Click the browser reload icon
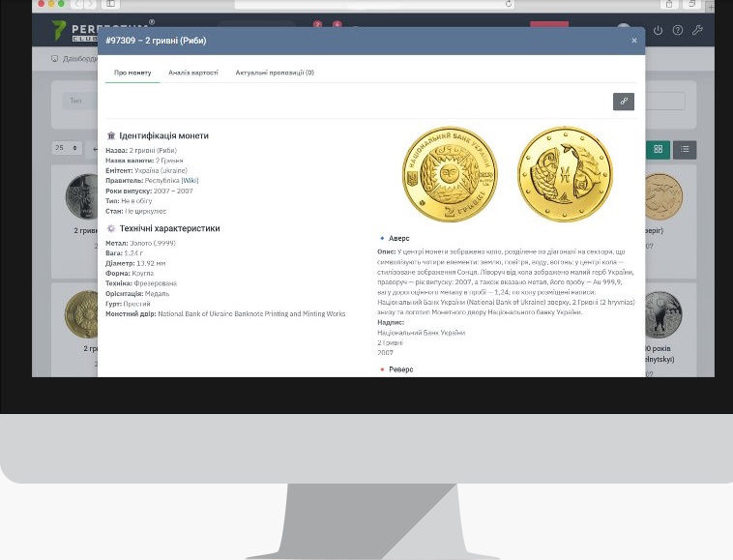This screenshot has width=733, height=560. pos(509,4)
